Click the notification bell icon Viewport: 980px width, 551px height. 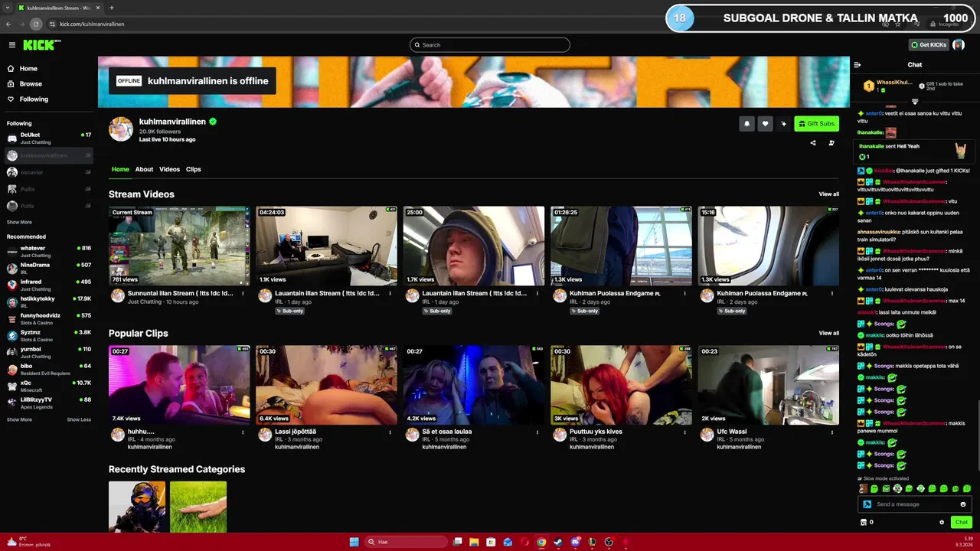click(746, 124)
